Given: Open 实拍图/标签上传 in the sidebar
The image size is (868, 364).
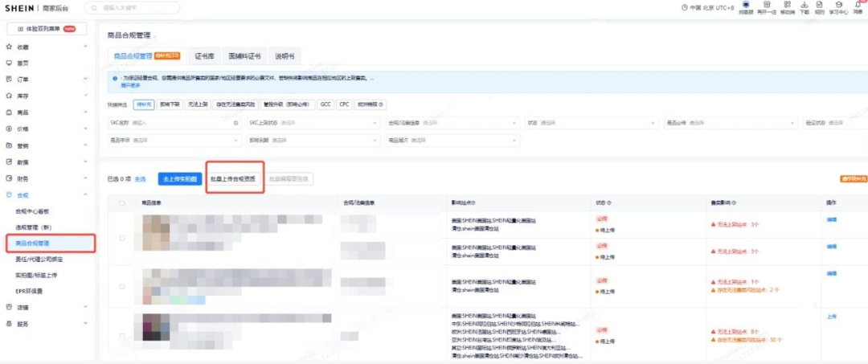Looking at the screenshot, I should click(x=36, y=275).
